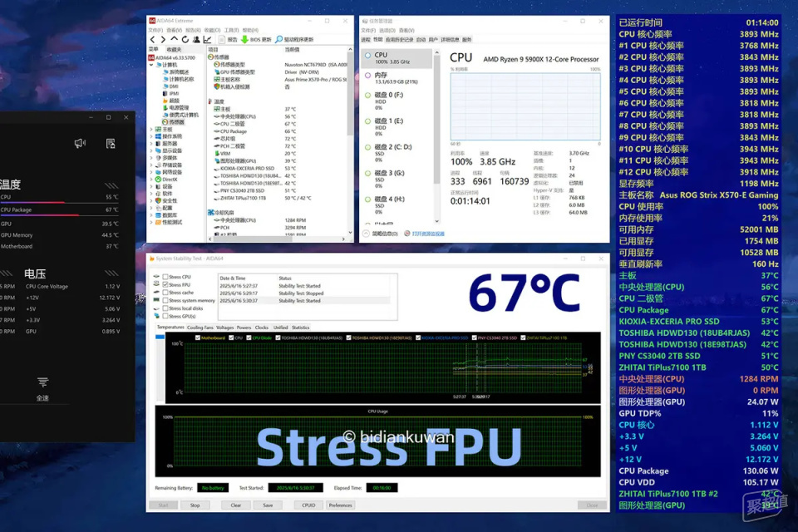Open CPUID from stability test window
Screen dimensions: 798x532
(x=308, y=505)
